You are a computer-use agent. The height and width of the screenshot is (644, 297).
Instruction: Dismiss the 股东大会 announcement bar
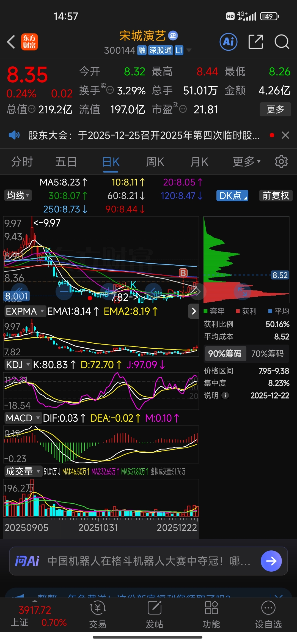(285, 135)
